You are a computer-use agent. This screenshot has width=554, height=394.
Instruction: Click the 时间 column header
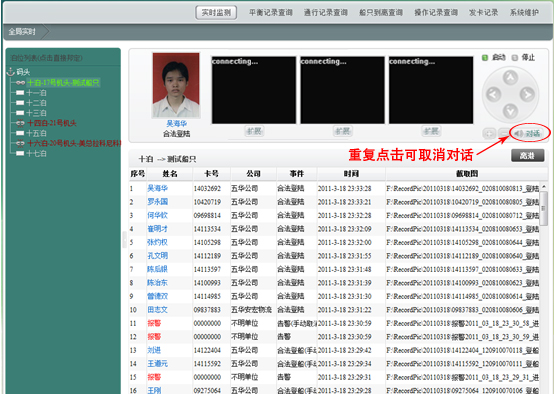point(351,174)
